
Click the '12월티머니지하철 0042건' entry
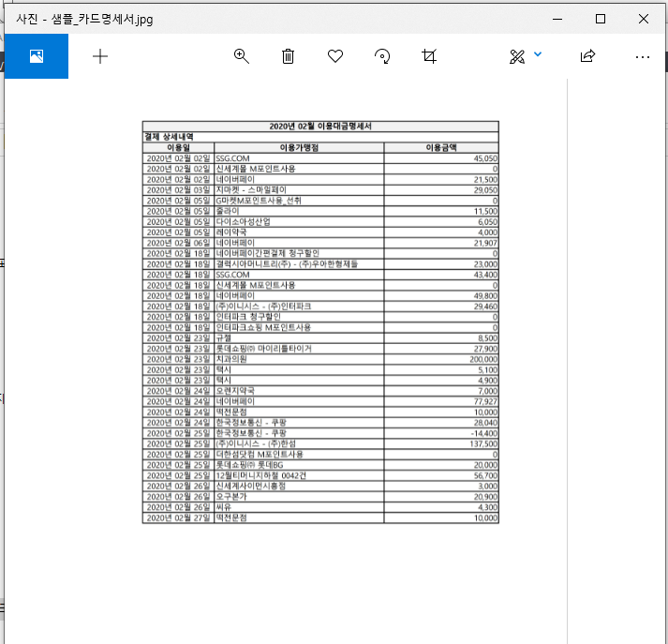tap(260, 475)
